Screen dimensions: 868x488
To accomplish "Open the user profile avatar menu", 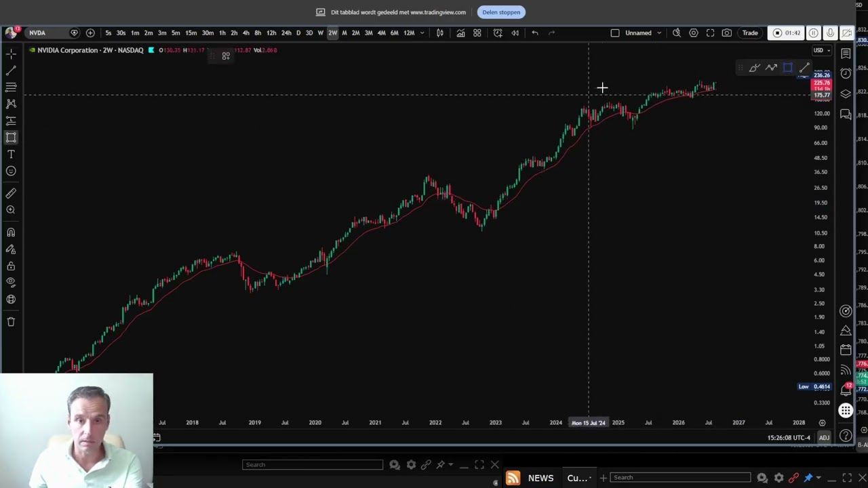I will 10,33.
